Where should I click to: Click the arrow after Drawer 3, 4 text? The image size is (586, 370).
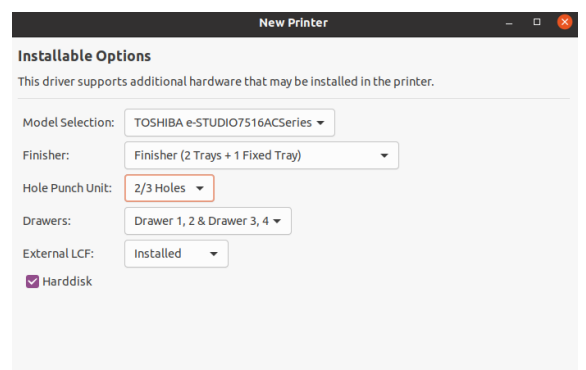277,221
